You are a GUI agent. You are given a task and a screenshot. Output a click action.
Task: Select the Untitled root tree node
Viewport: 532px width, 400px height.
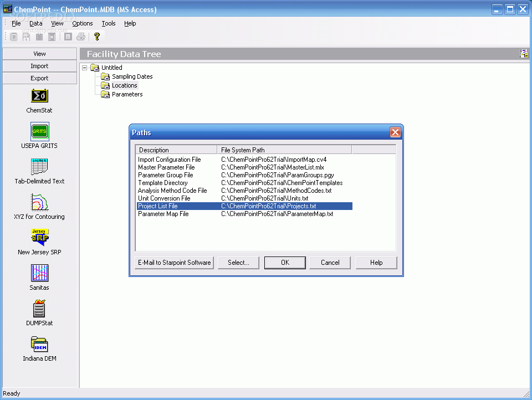pos(111,68)
